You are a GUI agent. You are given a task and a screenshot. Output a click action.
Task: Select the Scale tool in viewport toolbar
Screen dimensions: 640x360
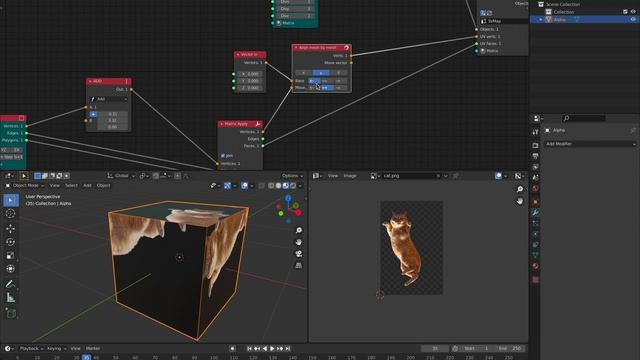pyautogui.click(x=11, y=256)
